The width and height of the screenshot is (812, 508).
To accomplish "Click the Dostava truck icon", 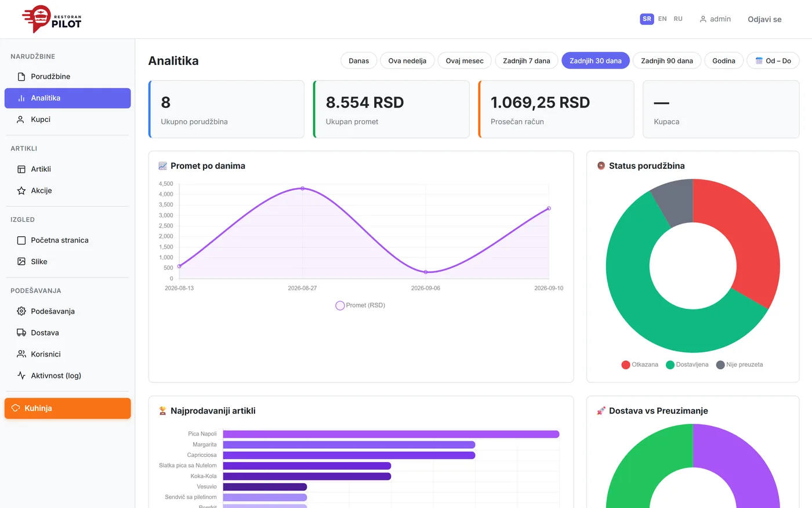I will pos(21,333).
